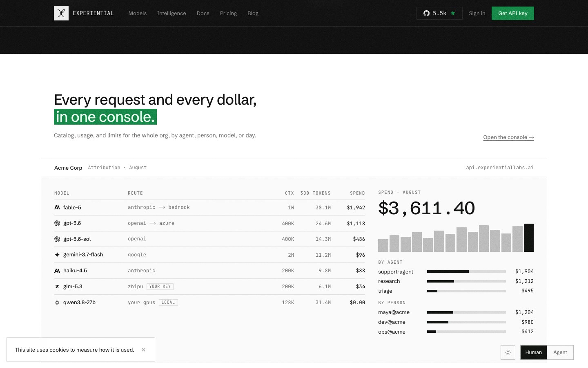Click the support-agent spend bar
This screenshot has width=588, height=368.
pyautogui.click(x=466, y=272)
